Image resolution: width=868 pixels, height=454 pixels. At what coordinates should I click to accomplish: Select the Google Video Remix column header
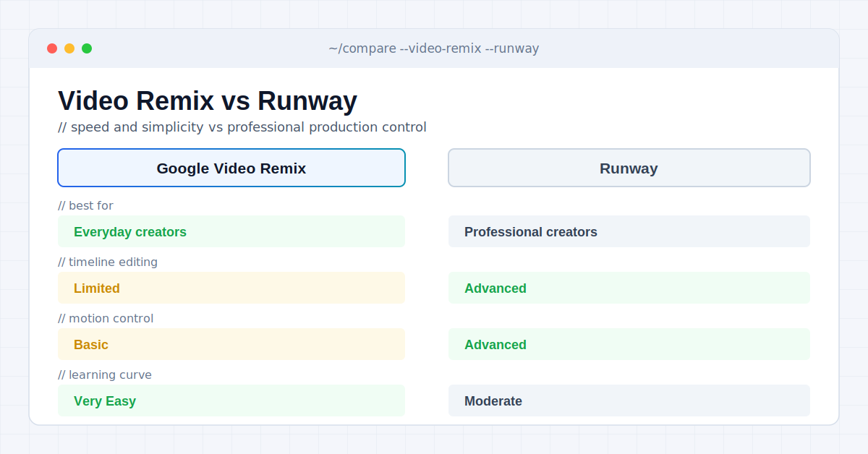click(231, 168)
